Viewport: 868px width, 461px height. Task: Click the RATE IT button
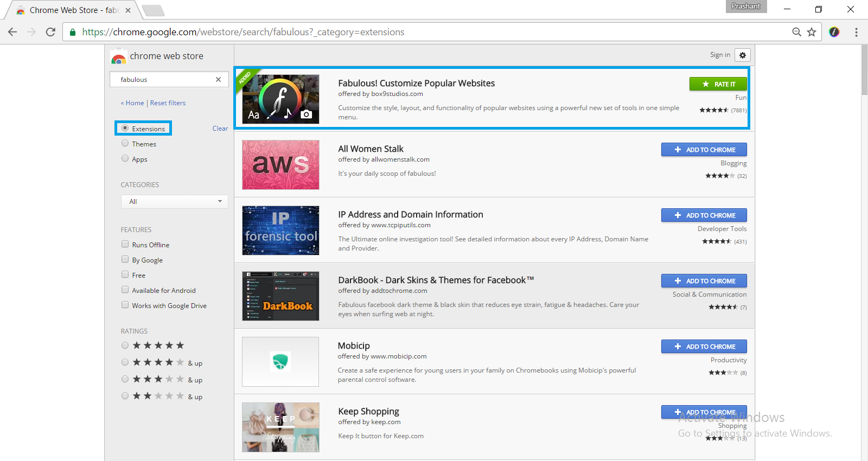point(718,84)
